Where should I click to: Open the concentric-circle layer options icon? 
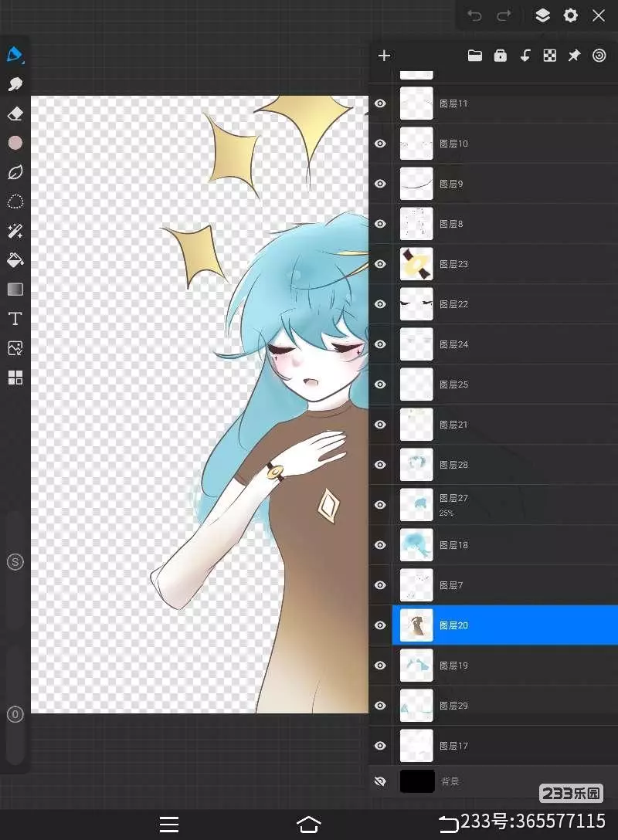tap(599, 55)
